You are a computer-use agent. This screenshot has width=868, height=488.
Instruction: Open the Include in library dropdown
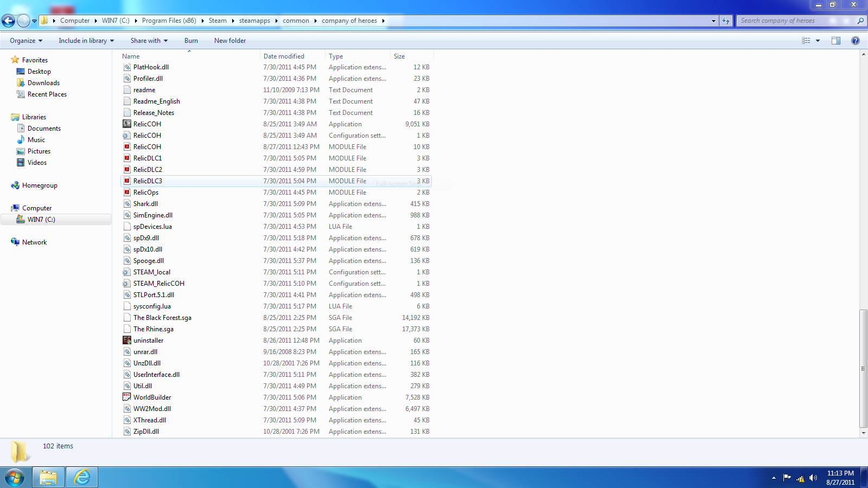(x=86, y=41)
